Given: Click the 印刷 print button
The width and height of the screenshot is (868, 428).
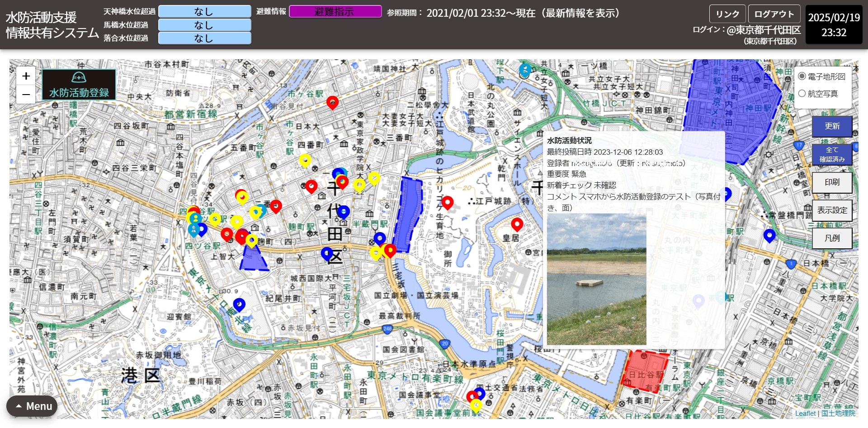Looking at the screenshot, I should tap(832, 182).
